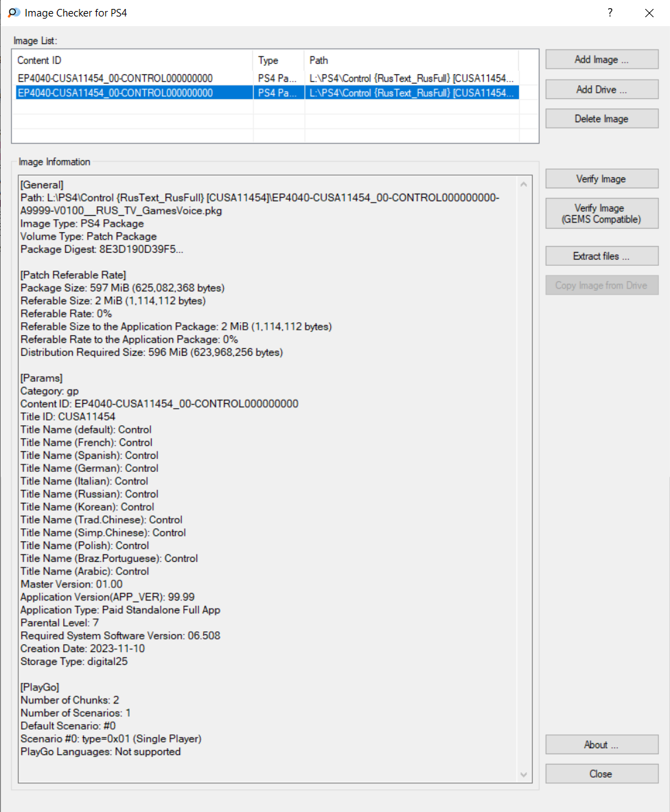Click the Creation Date: 2023-11-10 line
Viewport: 670px width, 812px height.
coord(83,649)
